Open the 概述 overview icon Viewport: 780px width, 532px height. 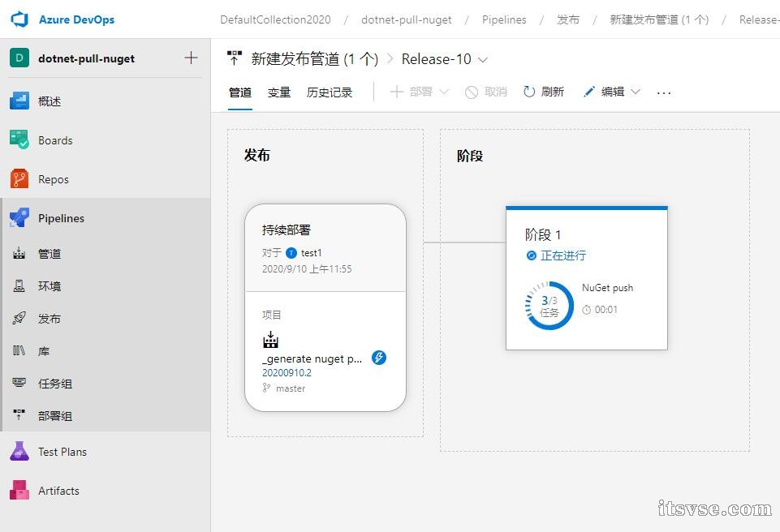point(19,101)
